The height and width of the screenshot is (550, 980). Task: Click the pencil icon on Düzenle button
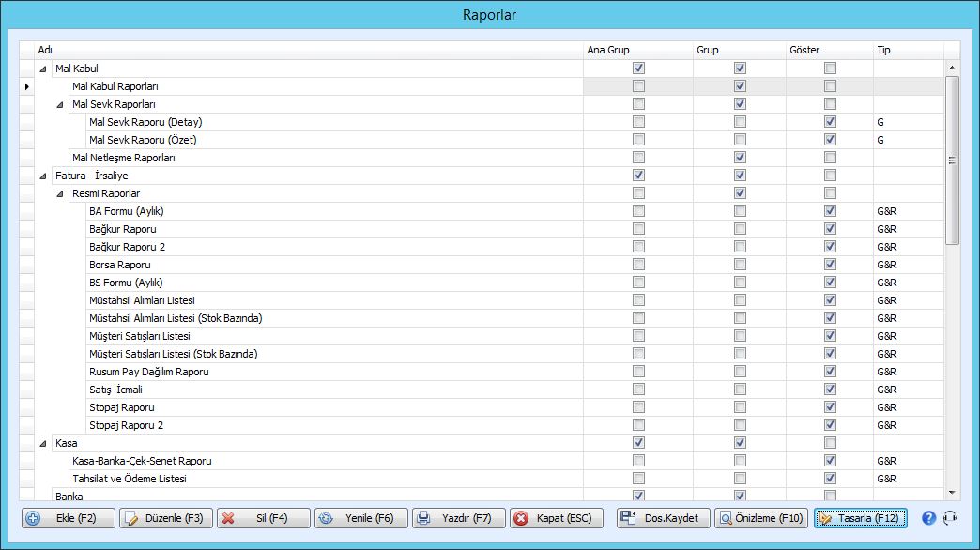click(x=131, y=518)
